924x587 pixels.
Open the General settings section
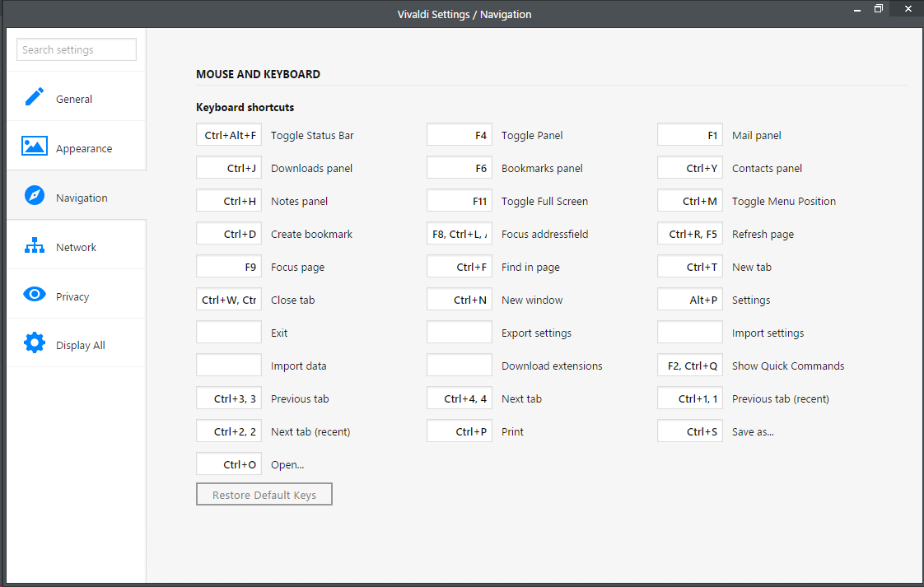tap(73, 99)
